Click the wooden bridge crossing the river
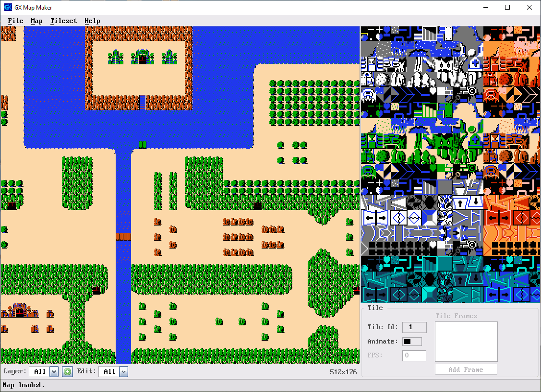This screenshot has height=392, width=541. click(x=123, y=237)
